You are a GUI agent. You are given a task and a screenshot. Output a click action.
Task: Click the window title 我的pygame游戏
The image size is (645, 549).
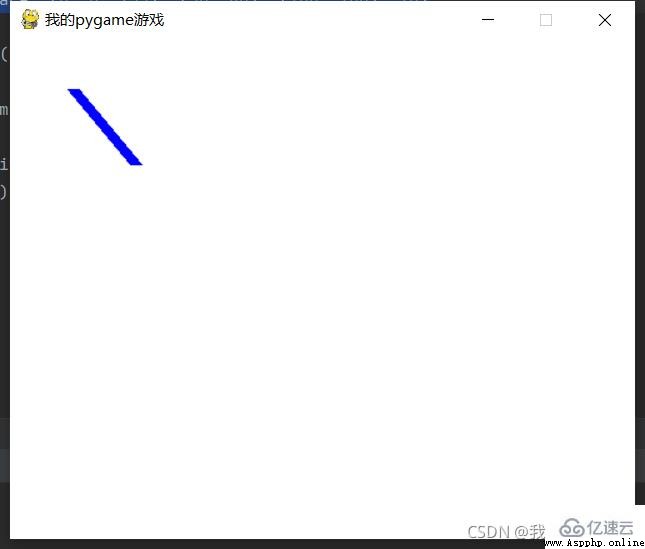(104, 20)
